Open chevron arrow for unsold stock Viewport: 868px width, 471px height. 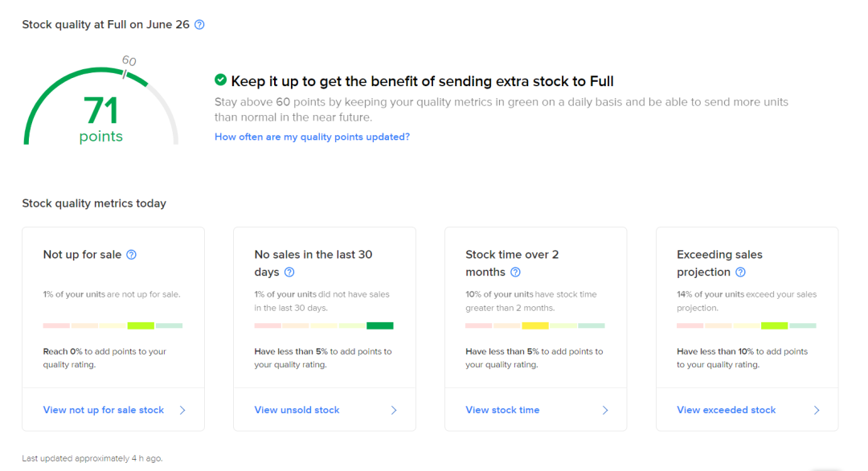(x=394, y=410)
